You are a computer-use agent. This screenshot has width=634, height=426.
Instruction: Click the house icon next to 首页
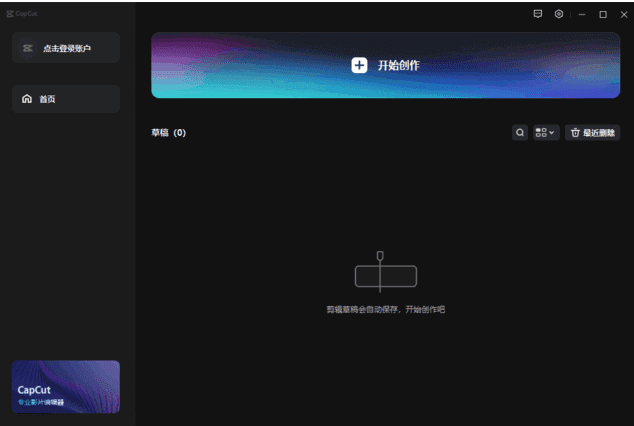(27, 99)
